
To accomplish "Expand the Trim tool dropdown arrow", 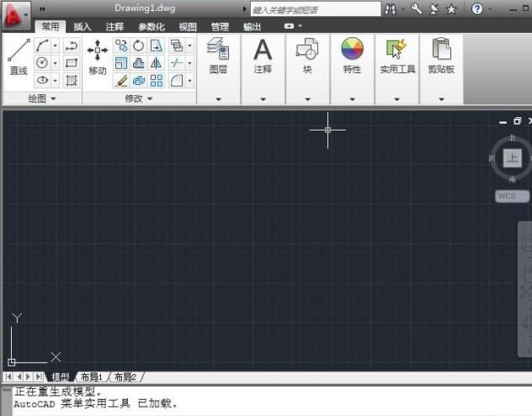I will click(x=189, y=63).
